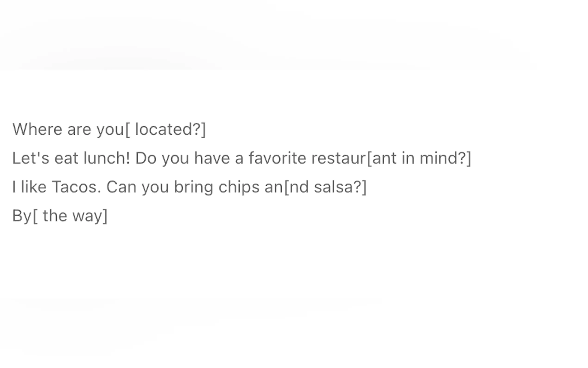The height and width of the screenshot is (368, 588).
Task: Click the word "chips"
Action: (x=239, y=187)
